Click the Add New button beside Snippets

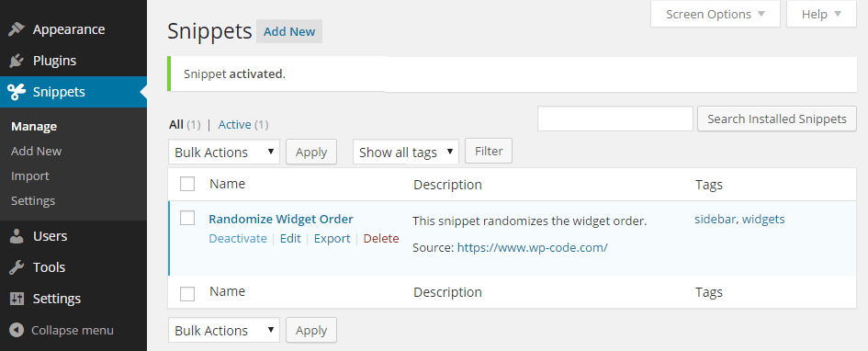pyautogui.click(x=289, y=31)
